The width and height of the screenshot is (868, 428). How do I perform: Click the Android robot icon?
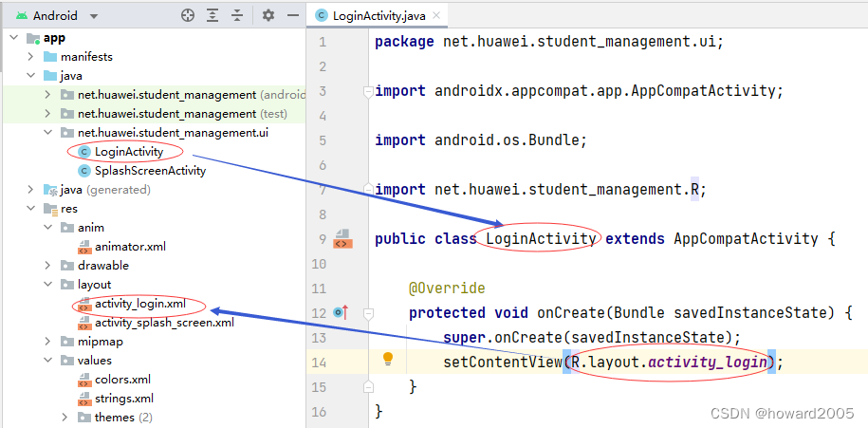[x=22, y=15]
